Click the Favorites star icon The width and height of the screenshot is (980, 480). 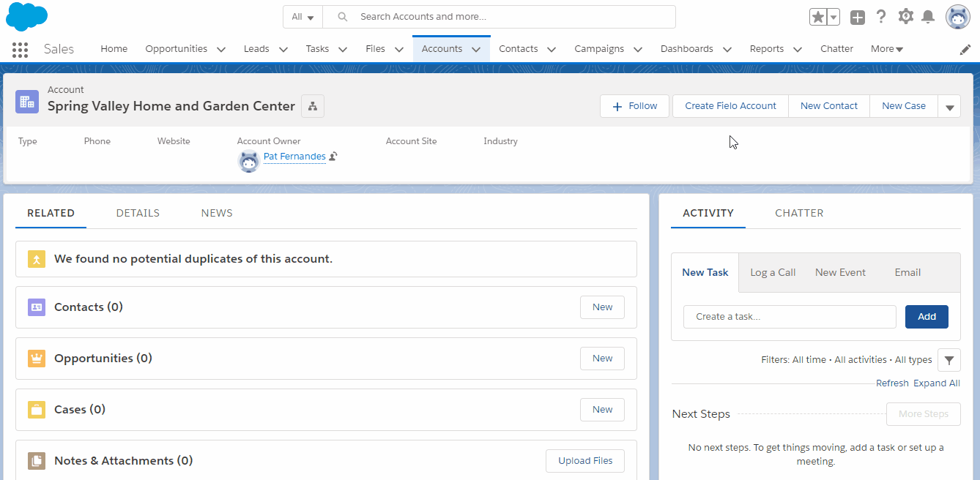(x=818, y=17)
